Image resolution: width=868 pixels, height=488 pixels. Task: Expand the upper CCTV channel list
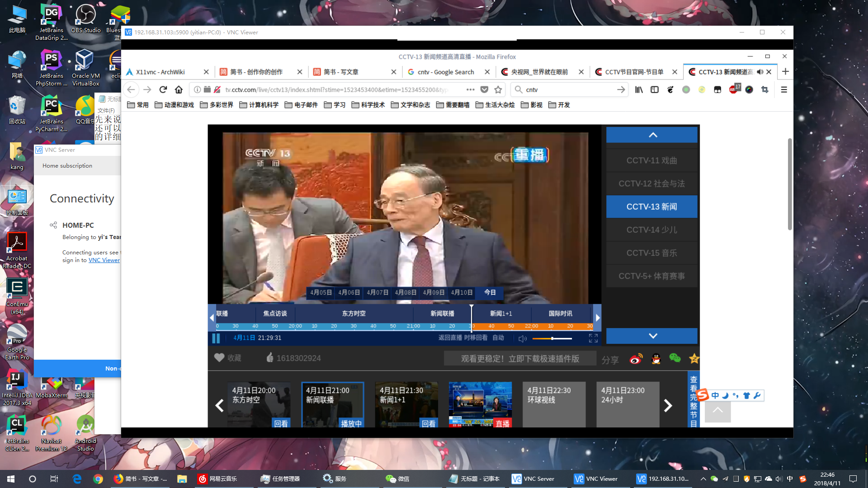651,134
